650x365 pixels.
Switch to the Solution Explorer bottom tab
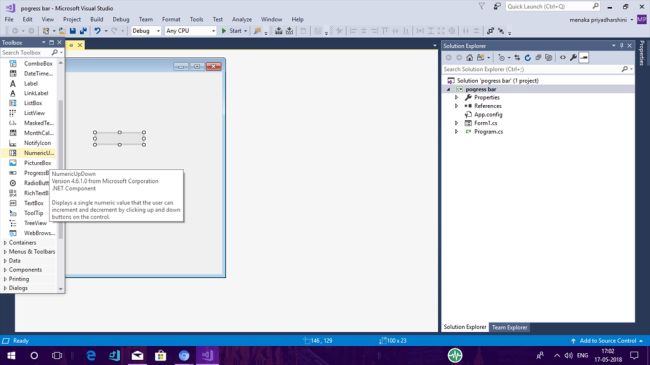(465, 327)
